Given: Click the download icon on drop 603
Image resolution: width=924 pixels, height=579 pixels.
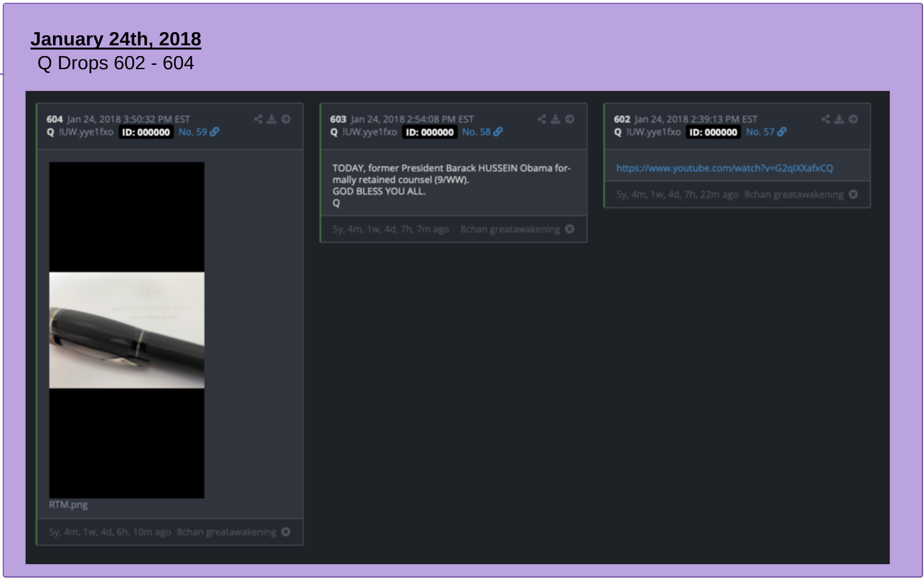Looking at the screenshot, I should click(x=555, y=119).
